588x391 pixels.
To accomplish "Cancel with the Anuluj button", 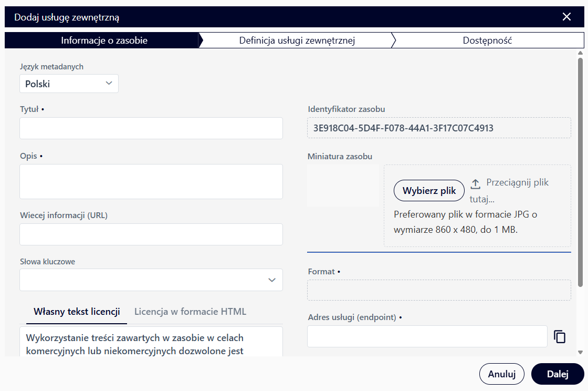I will [501, 374].
